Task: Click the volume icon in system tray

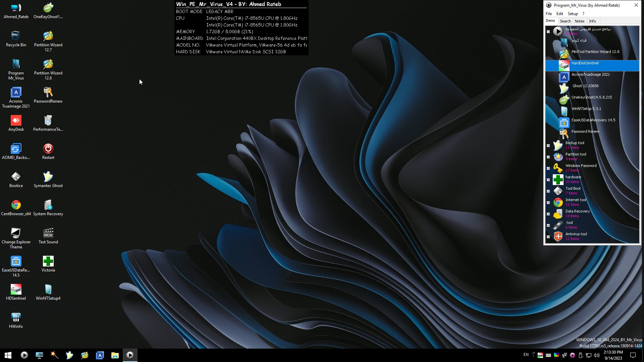Action: pos(597,355)
